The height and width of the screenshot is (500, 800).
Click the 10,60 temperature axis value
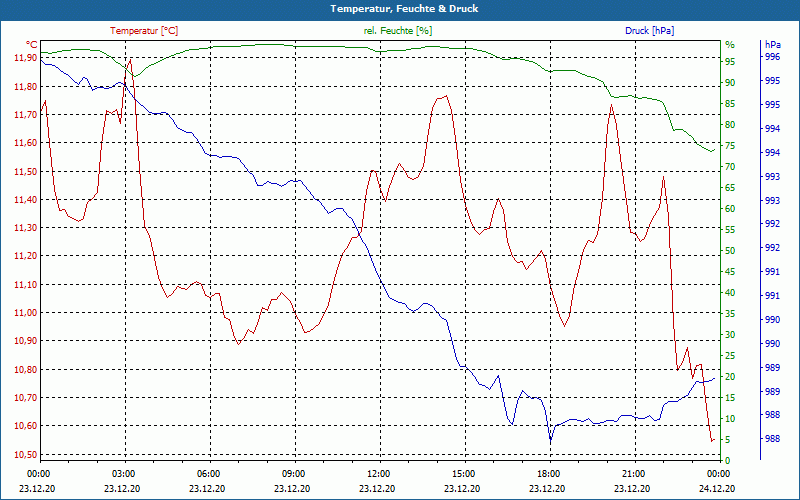[26, 426]
